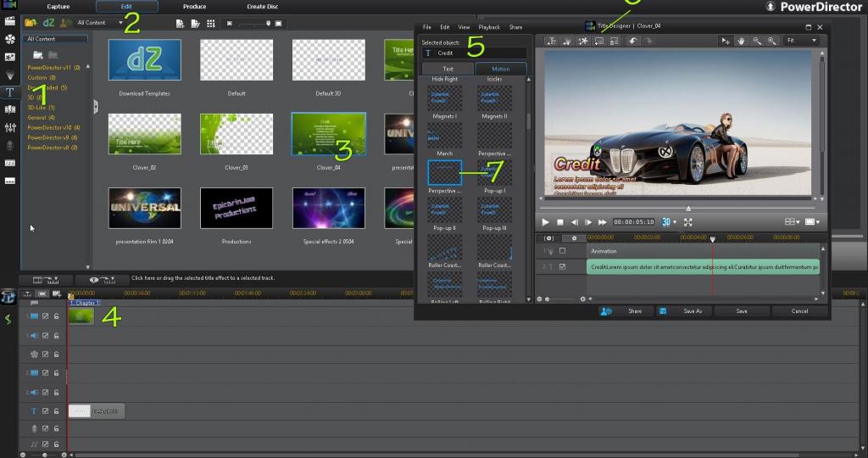868x458 pixels.
Task: Toggle title track enable checkbox
Action: click(x=46, y=411)
